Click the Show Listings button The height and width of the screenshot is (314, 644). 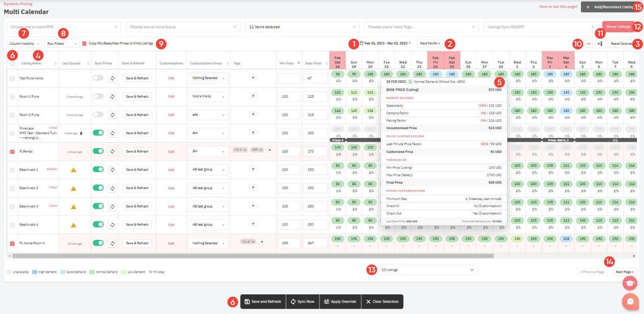point(618,27)
